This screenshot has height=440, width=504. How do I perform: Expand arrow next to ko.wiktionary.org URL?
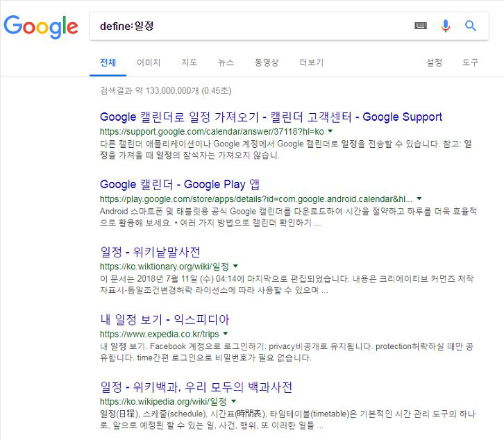(235, 266)
